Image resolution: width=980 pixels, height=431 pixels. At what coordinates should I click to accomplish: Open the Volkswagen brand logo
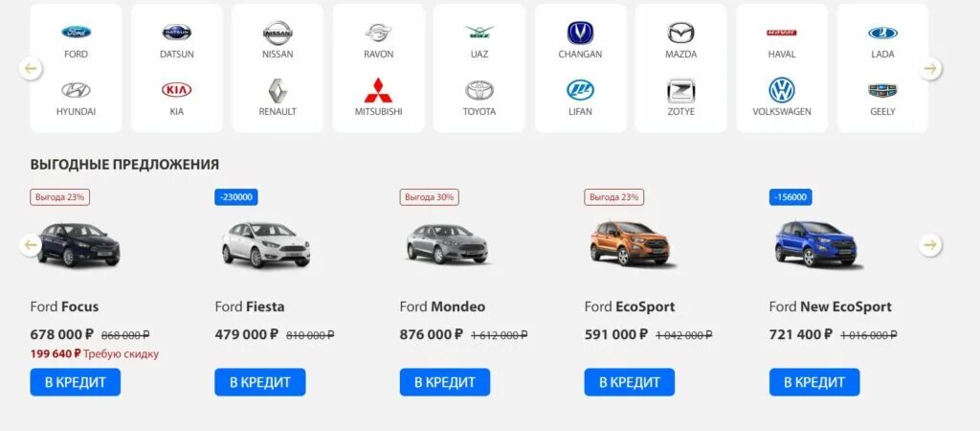click(x=781, y=90)
